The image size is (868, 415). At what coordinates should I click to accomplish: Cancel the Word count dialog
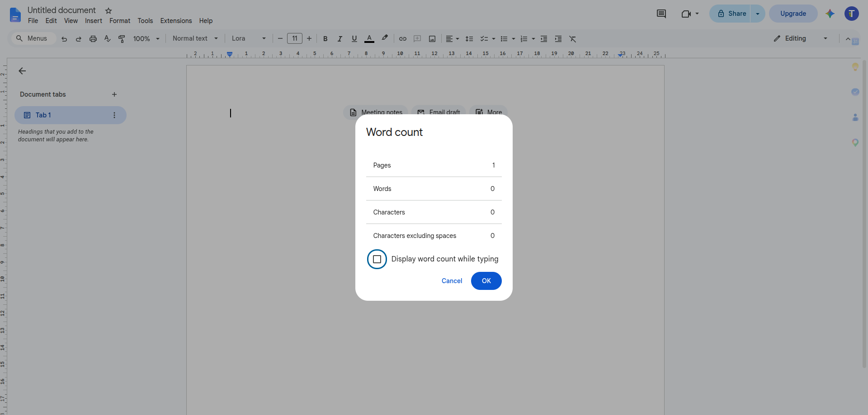452,281
